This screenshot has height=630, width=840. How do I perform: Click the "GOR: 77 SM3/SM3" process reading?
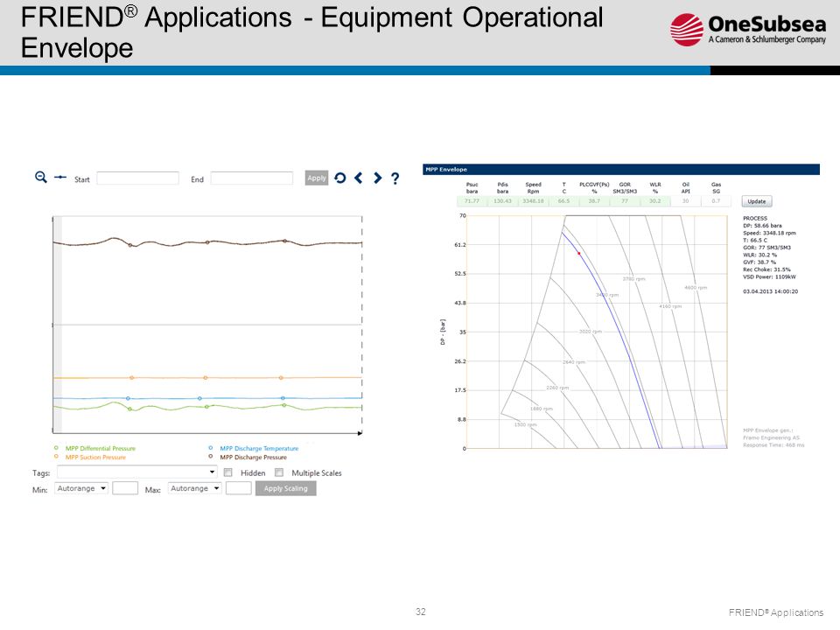(766, 248)
